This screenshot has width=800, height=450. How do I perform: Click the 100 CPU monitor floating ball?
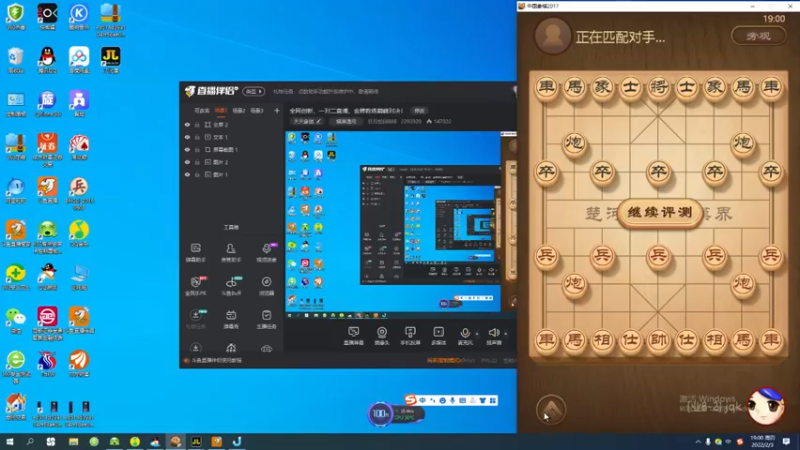[x=380, y=413]
